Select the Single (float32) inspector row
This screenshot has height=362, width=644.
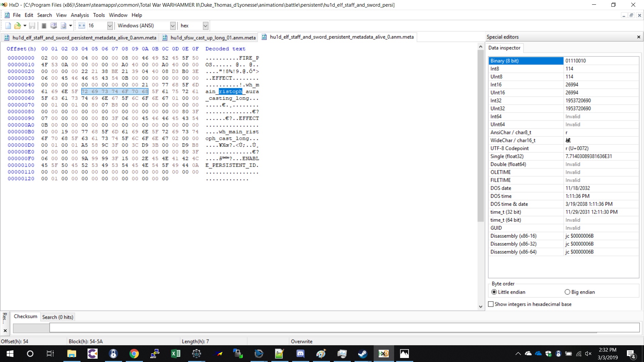525,156
